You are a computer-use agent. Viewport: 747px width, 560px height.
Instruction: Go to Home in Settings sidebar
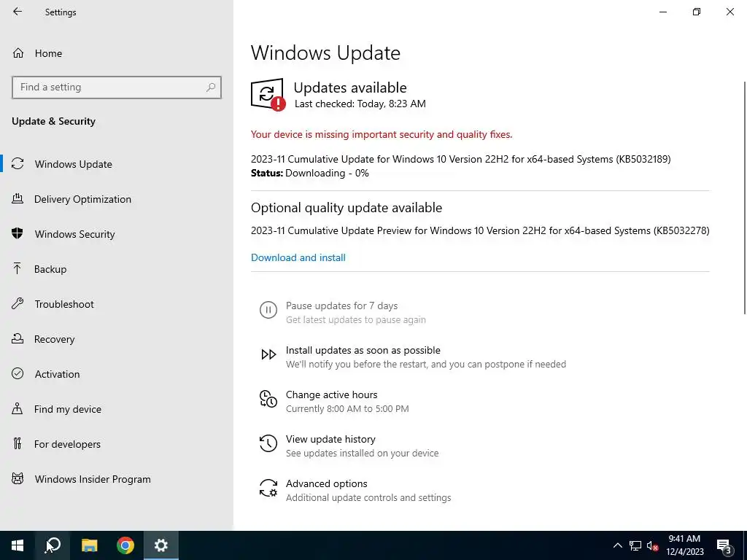(48, 52)
